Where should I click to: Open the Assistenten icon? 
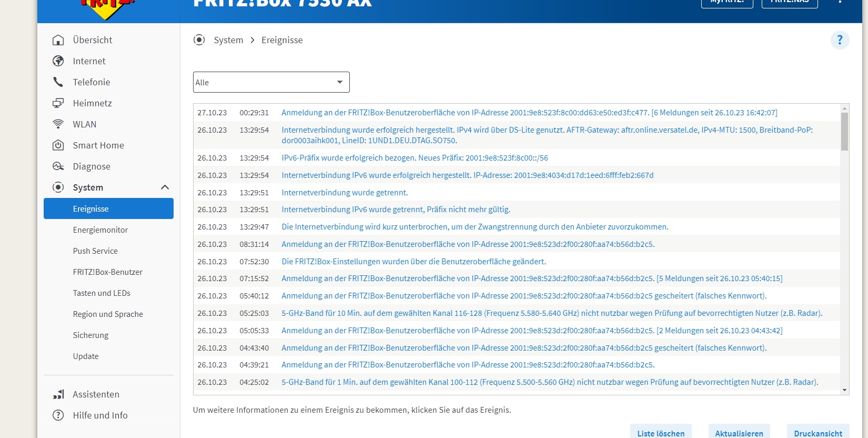pyautogui.click(x=58, y=394)
